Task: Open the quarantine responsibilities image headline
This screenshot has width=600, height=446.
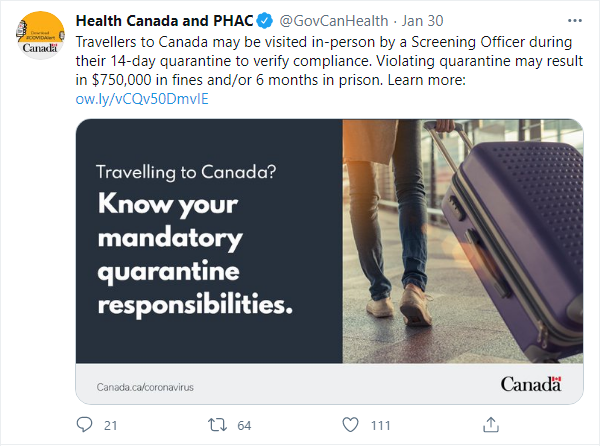Action: (195, 254)
